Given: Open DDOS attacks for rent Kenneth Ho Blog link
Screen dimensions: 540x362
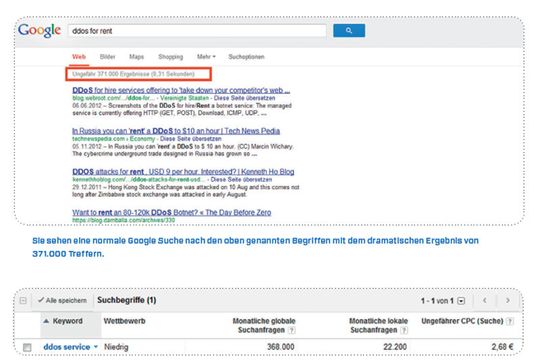Looking at the screenshot, I should (x=183, y=172).
